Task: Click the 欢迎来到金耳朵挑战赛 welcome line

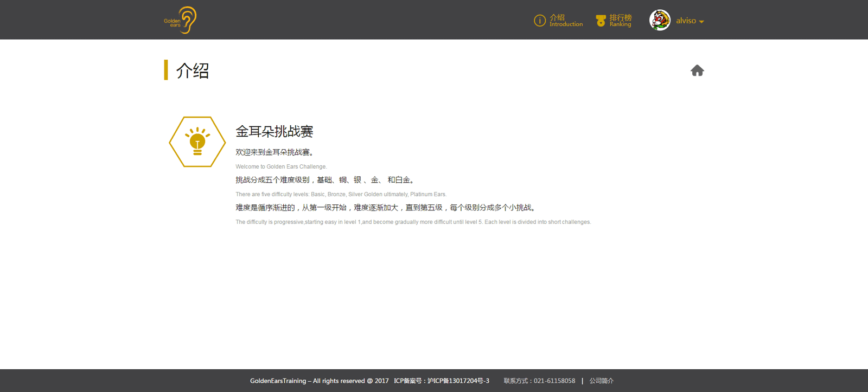Action: point(275,152)
